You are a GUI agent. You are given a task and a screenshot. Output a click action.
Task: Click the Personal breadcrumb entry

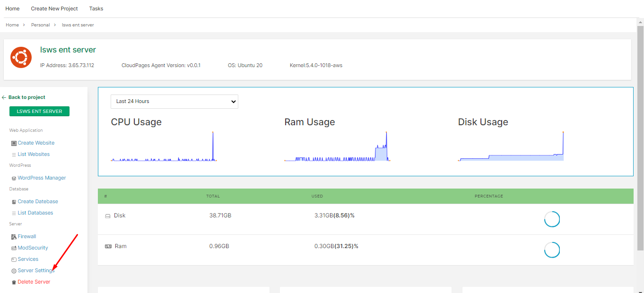pos(40,25)
